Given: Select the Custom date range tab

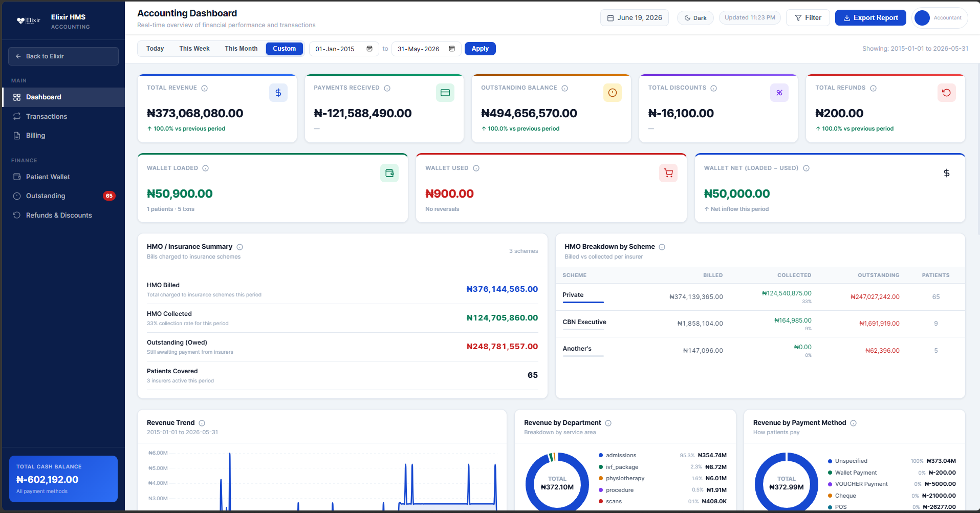Looking at the screenshot, I should 285,49.
